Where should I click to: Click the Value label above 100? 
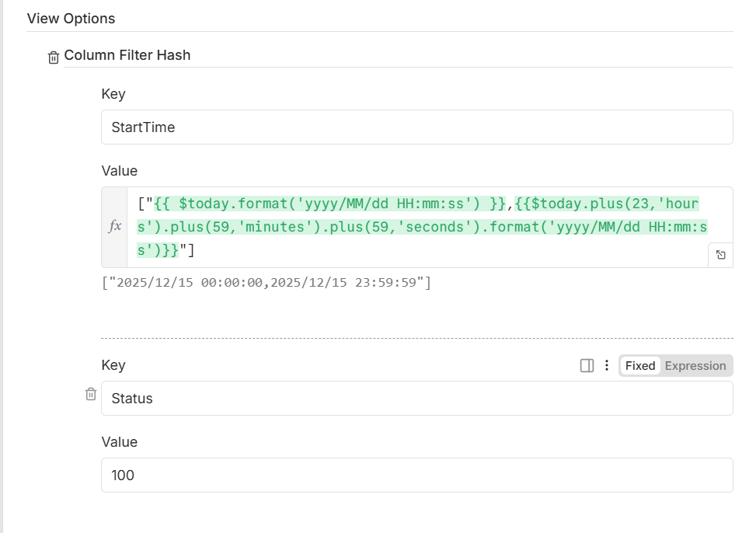point(119,442)
